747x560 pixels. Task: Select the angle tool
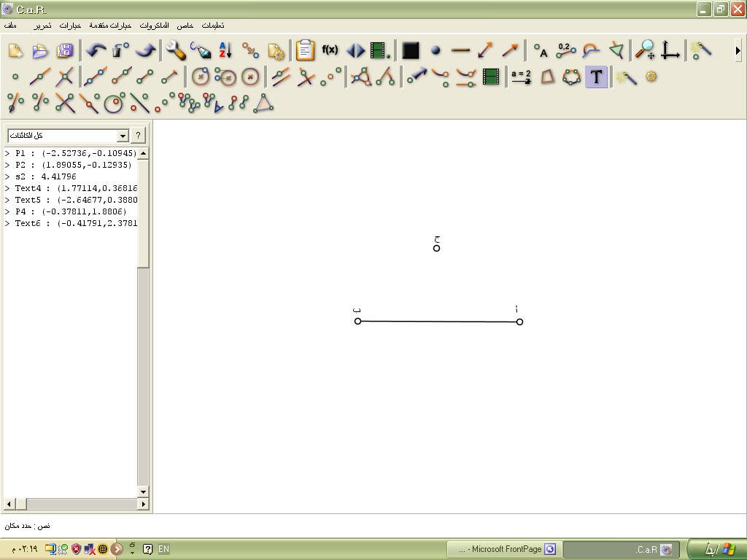tap(386, 77)
